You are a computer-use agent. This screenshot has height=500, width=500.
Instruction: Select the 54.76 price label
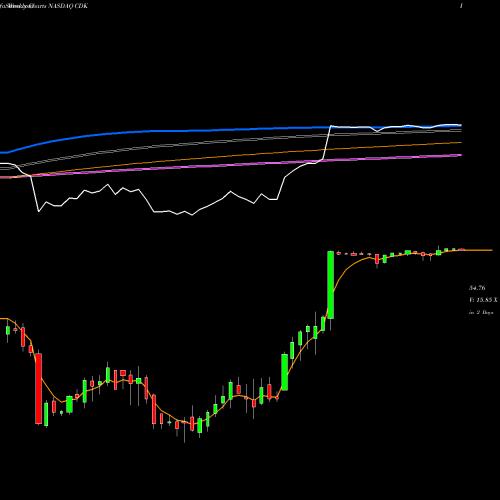coord(477,288)
